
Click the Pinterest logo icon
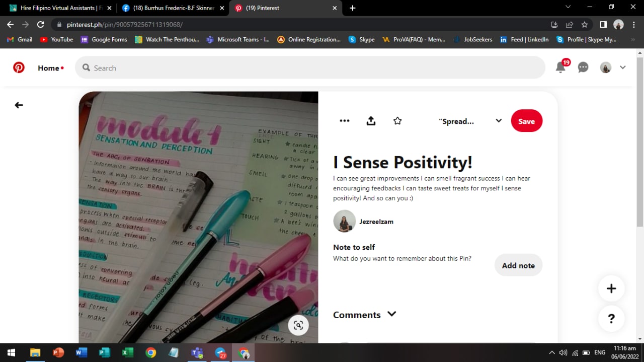[x=19, y=67]
